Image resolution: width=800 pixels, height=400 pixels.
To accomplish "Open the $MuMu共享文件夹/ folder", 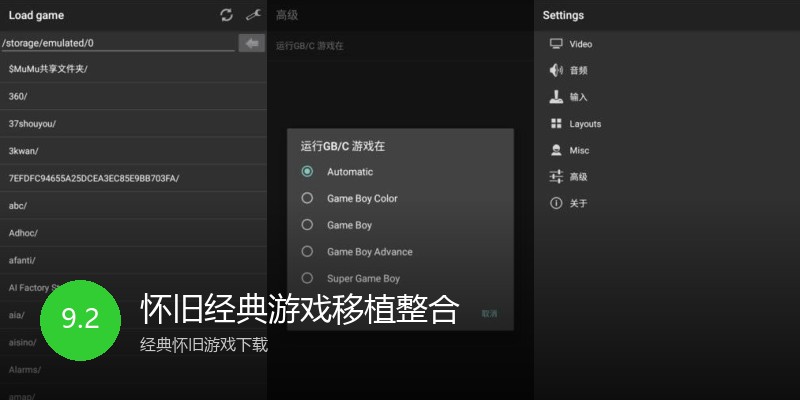I will coord(133,69).
